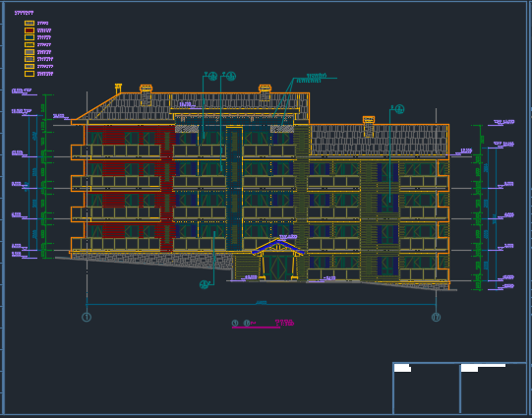This screenshot has width=532, height=418.
Task: Click the purple legend title text
Action: tap(24, 13)
